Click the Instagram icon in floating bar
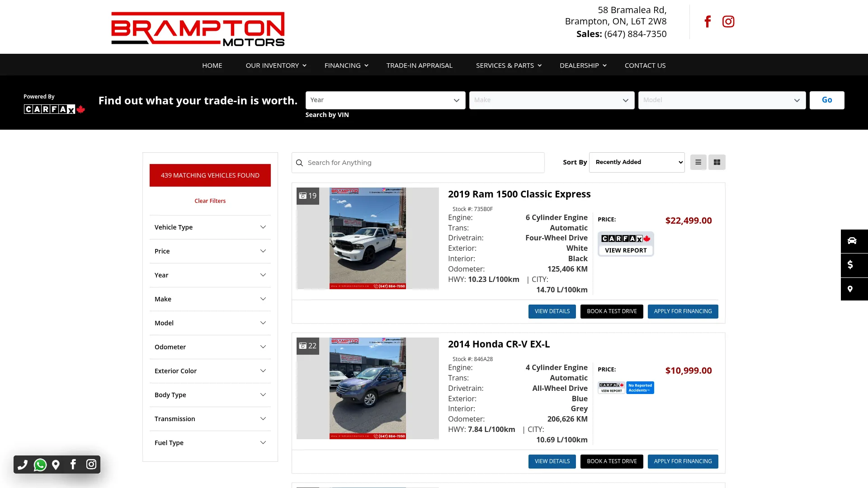Viewport: 868px width, 488px height. (x=91, y=465)
